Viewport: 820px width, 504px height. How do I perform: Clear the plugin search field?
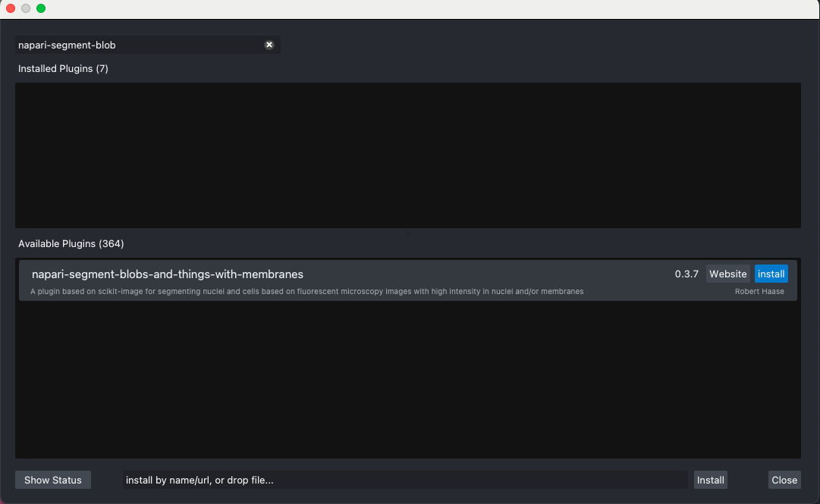(x=269, y=45)
